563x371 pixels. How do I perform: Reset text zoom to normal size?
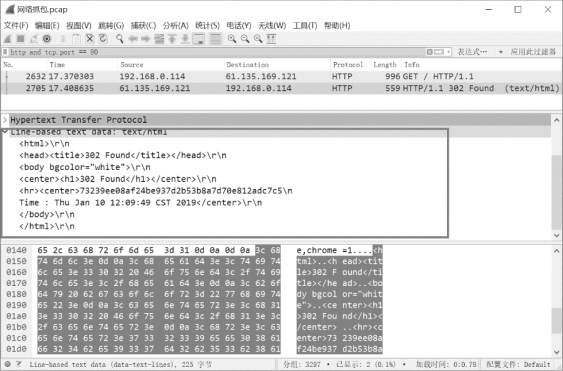pos(258,39)
